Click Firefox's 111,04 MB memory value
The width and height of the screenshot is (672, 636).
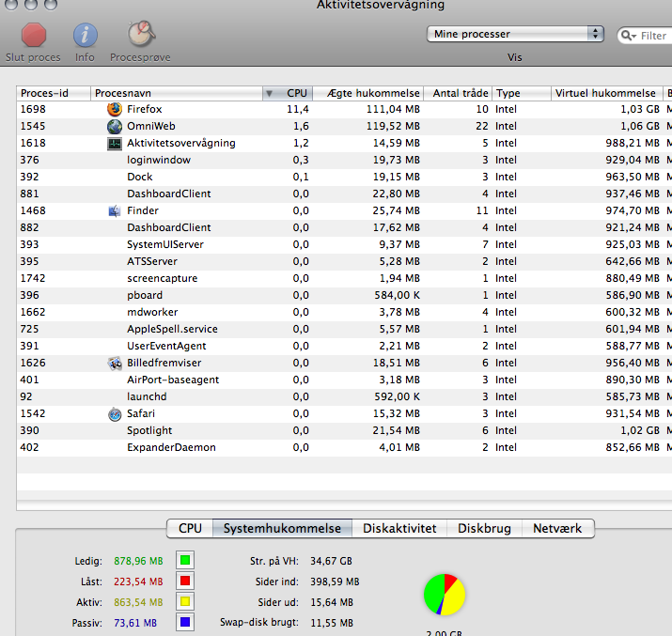[x=393, y=110]
